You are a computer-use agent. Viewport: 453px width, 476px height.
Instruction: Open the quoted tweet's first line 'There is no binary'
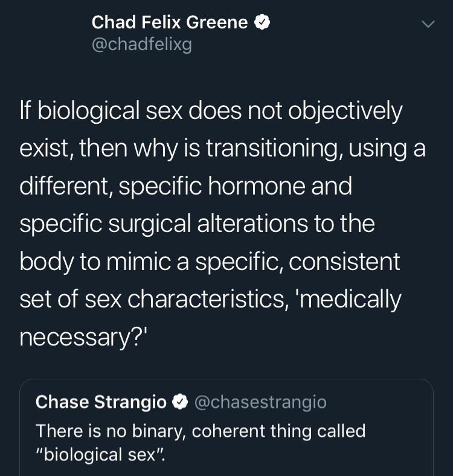click(x=201, y=431)
